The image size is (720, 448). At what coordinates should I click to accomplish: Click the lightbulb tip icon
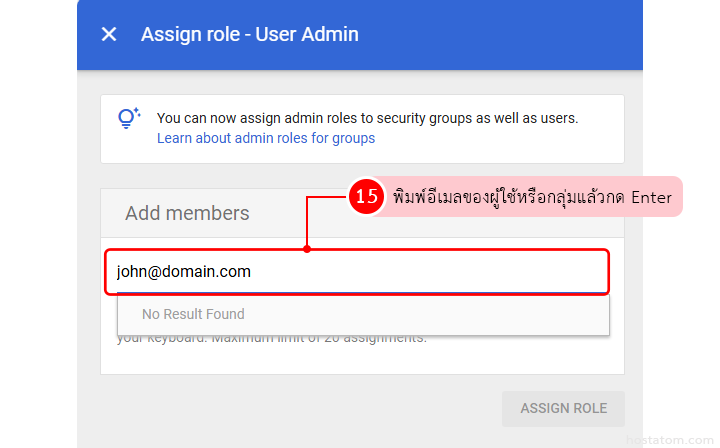pos(126,120)
